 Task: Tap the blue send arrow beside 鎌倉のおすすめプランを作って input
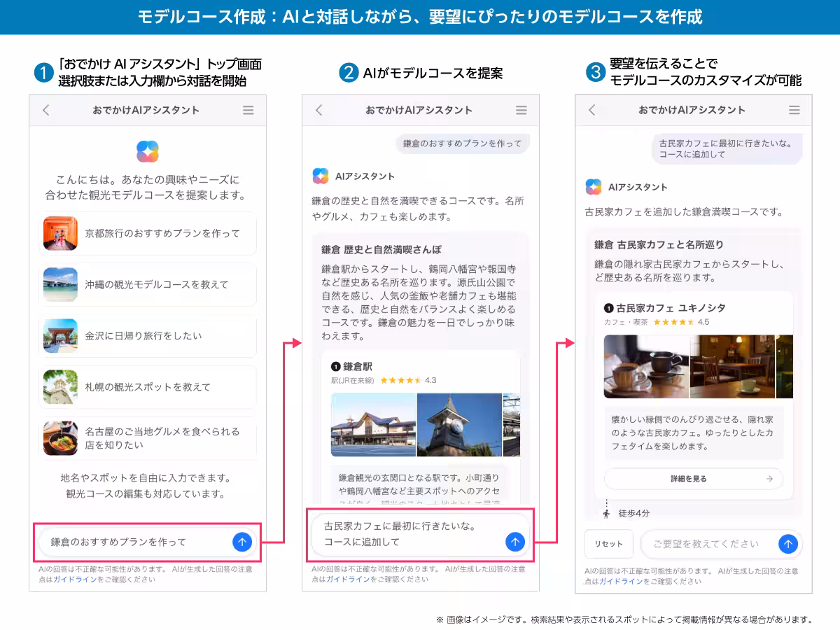point(241,543)
